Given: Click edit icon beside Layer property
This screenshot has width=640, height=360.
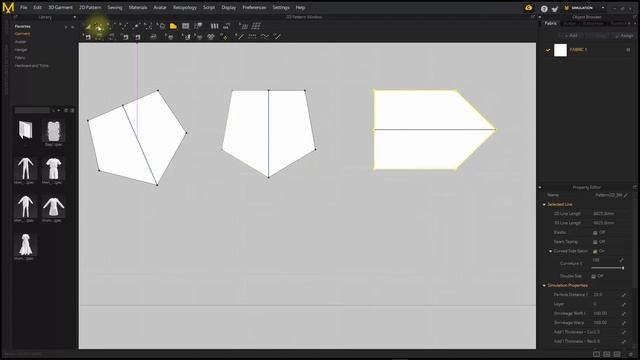Looking at the screenshot, I should tap(624, 304).
